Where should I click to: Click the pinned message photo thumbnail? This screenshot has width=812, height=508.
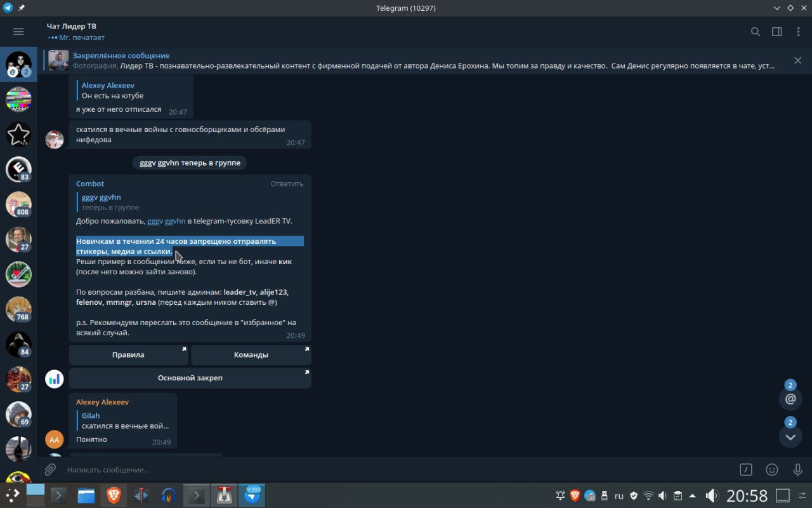59,60
